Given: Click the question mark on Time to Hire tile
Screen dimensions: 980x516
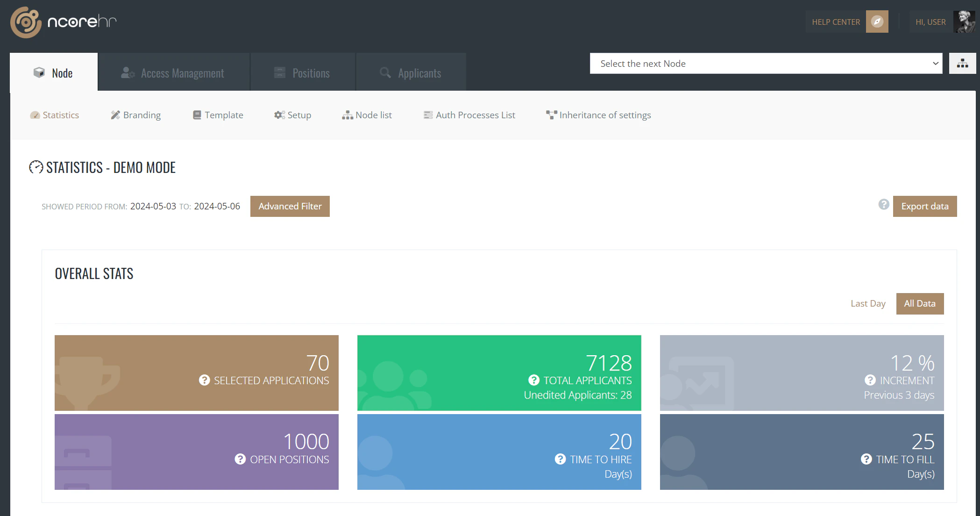Looking at the screenshot, I should [x=559, y=459].
